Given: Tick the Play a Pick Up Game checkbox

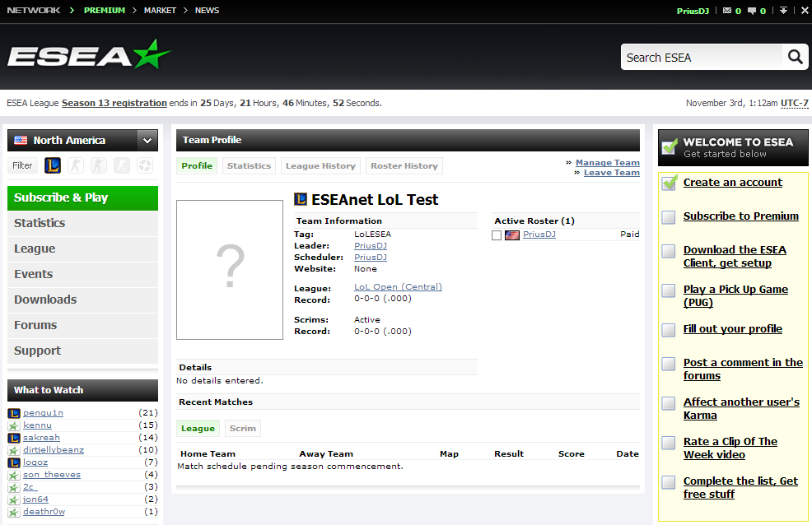Looking at the screenshot, I should (669, 290).
